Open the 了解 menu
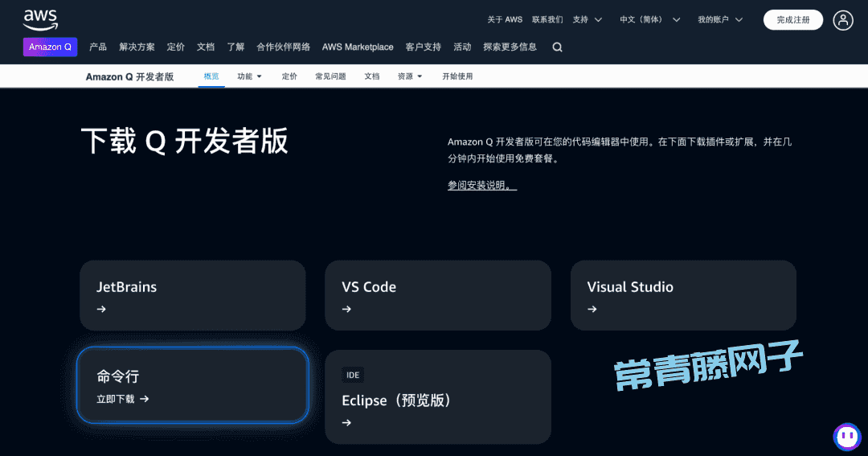The image size is (868, 456). pos(235,47)
